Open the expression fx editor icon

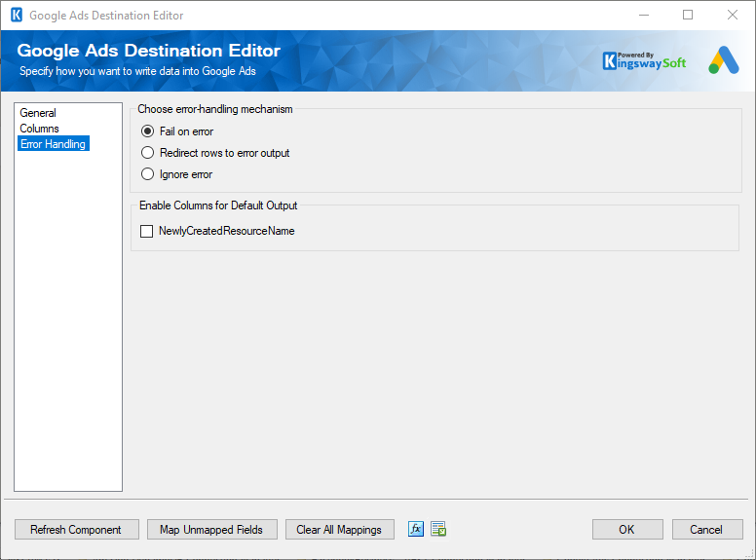click(416, 529)
